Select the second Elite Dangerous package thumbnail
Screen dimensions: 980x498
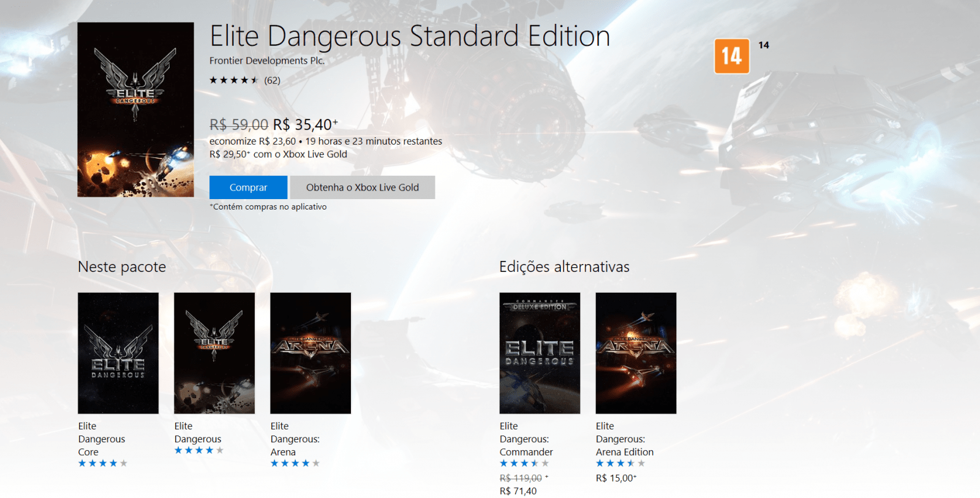click(214, 353)
